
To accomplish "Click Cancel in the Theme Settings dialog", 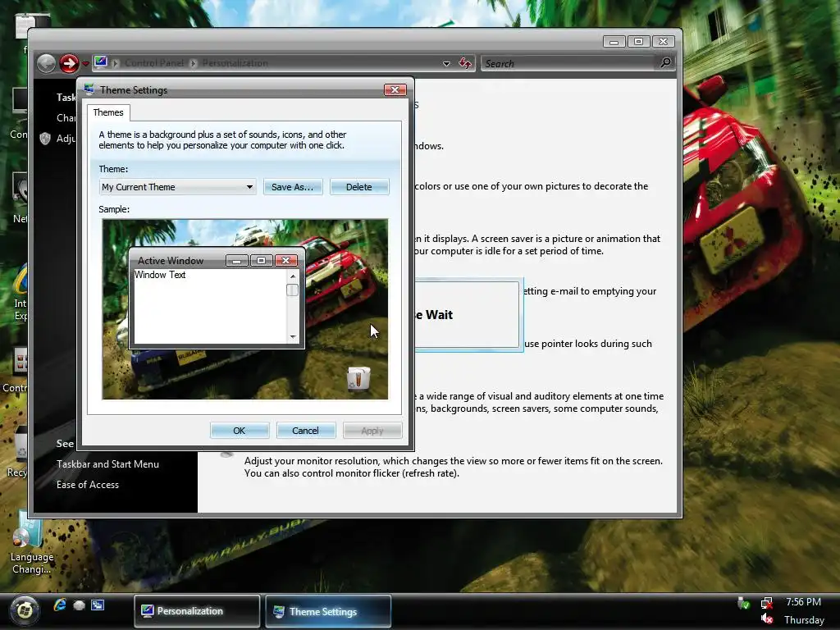I will pyautogui.click(x=305, y=431).
